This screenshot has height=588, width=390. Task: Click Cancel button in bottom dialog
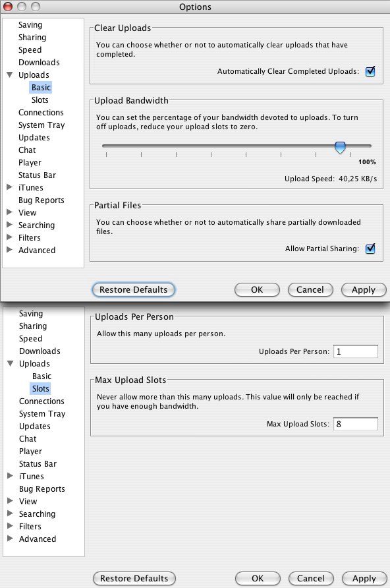point(311,579)
